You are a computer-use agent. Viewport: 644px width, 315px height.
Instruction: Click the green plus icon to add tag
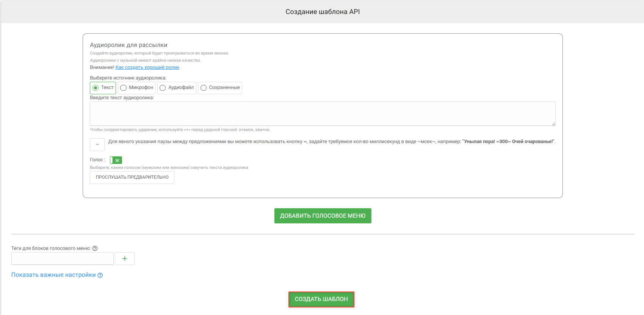coord(125,259)
